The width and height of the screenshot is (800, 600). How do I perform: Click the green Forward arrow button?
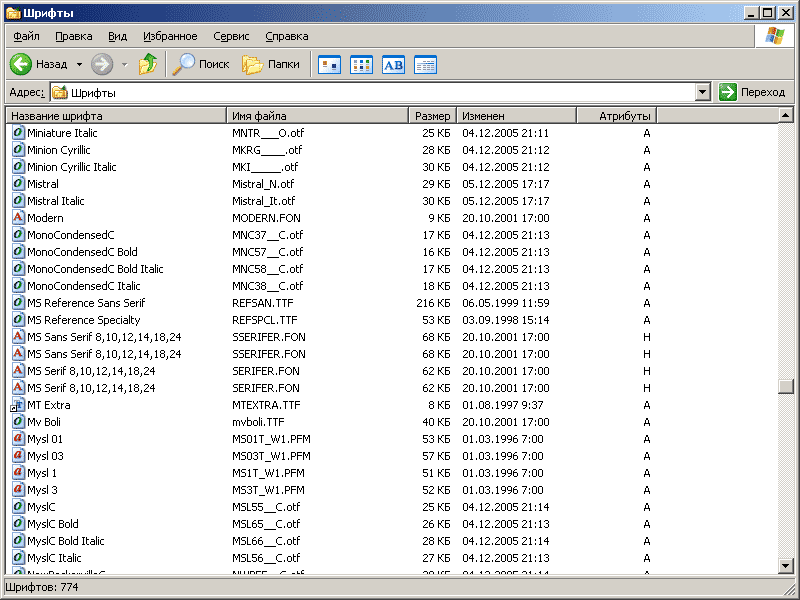click(102, 64)
